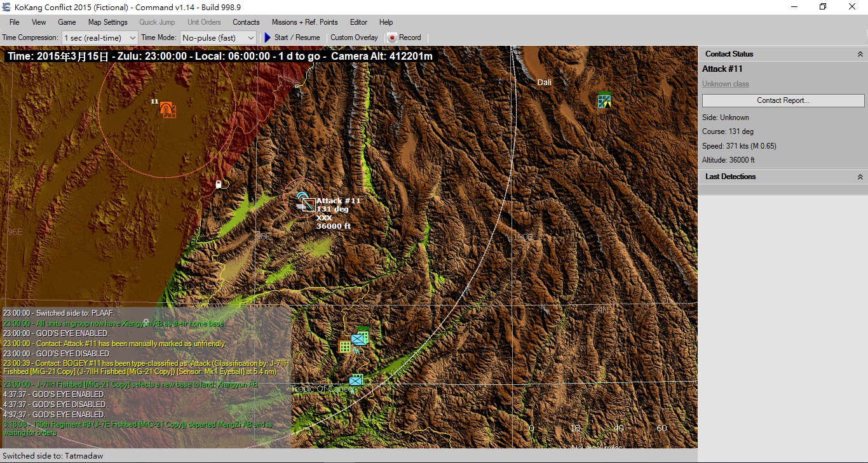This screenshot has height=463, width=868.
Task: Select cyan unit icon on Tropic of Cancer line
Action: pos(356,380)
